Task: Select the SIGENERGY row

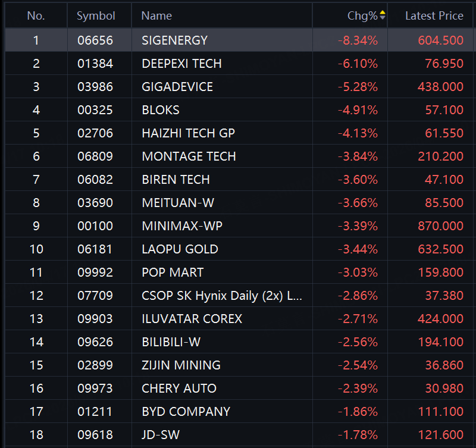Action: point(174,40)
